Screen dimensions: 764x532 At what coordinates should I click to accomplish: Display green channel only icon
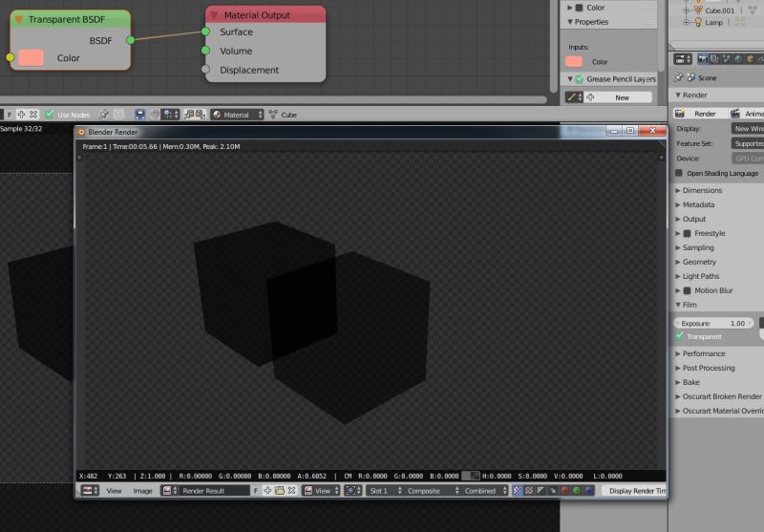[577, 491]
